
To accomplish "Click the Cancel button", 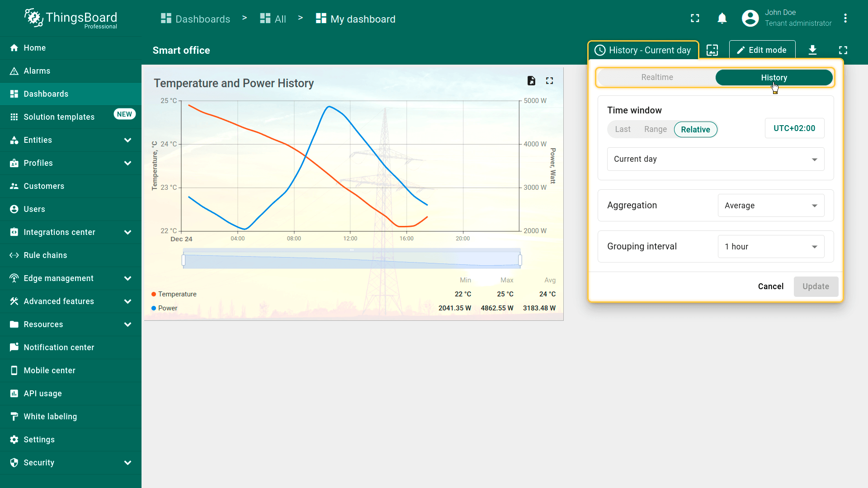I will pos(770,286).
